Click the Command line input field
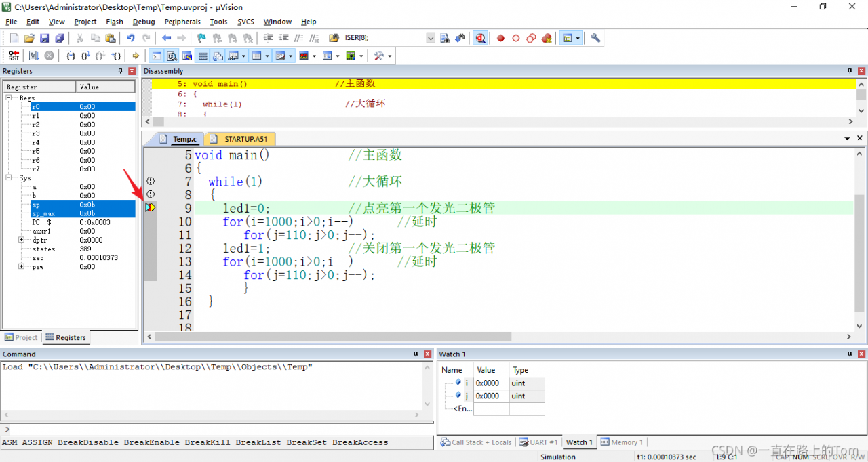Screen dimensions: 868x462 point(217,429)
